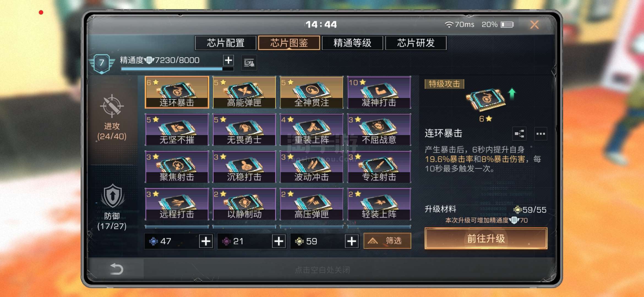Click the mastery info card icon
Image resolution: width=644 pixels, height=297 pixels.
pyautogui.click(x=249, y=63)
